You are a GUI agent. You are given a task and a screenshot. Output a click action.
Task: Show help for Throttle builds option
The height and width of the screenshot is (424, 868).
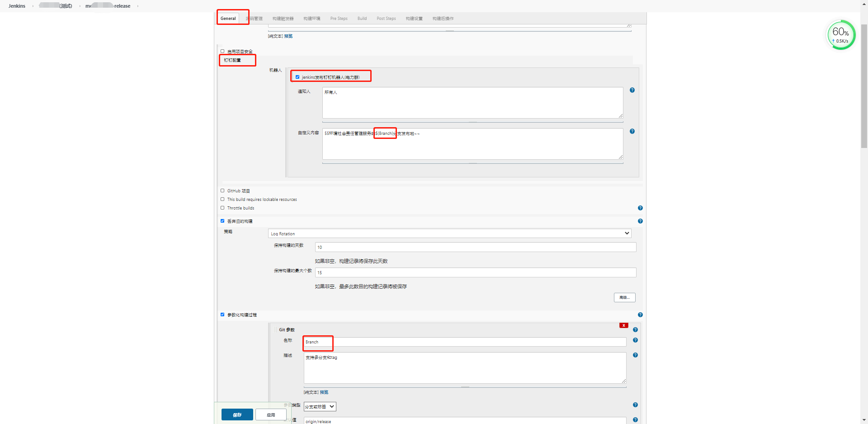pos(640,208)
